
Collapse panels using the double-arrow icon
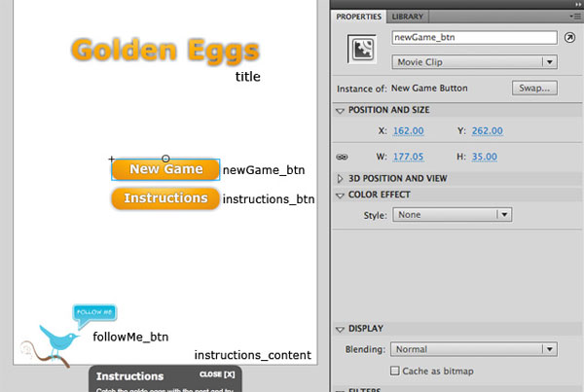578,4
